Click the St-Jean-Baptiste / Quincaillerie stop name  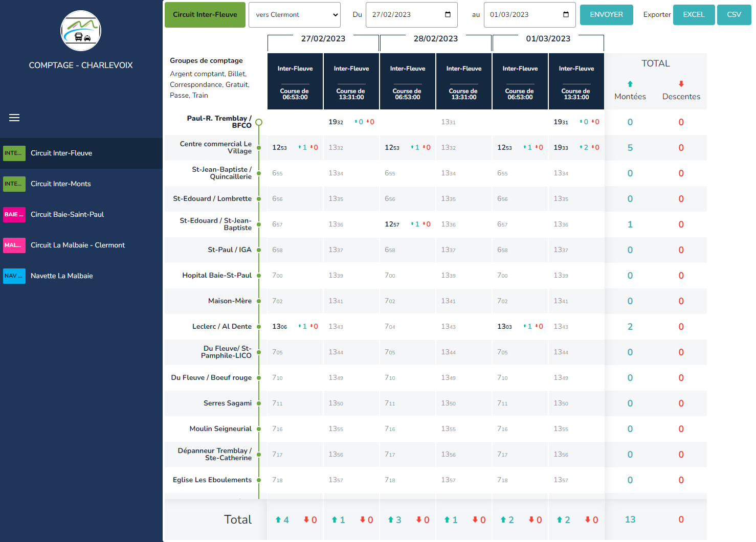click(x=222, y=173)
